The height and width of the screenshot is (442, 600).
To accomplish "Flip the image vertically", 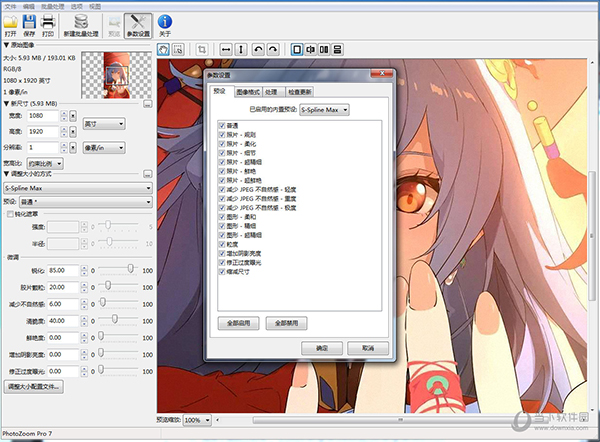I will [241, 49].
